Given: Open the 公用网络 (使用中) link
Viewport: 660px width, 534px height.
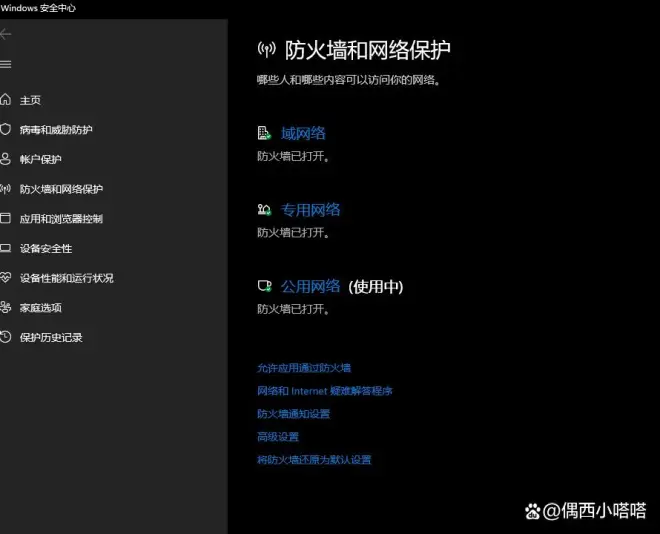Looking at the screenshot, I should pyautogui.click(x=311, y=287).
